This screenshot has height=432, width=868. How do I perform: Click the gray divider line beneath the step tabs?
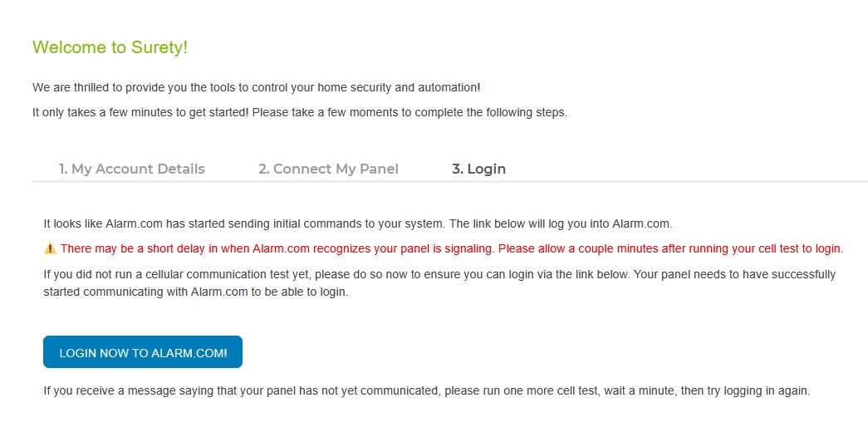click(x=450, y=181)
